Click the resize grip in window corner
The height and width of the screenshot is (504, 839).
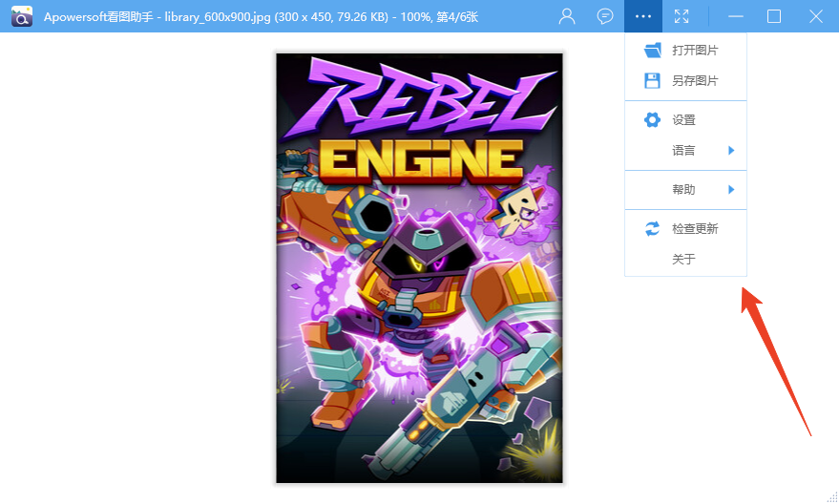pyautogui.click(x=831, y=496)
